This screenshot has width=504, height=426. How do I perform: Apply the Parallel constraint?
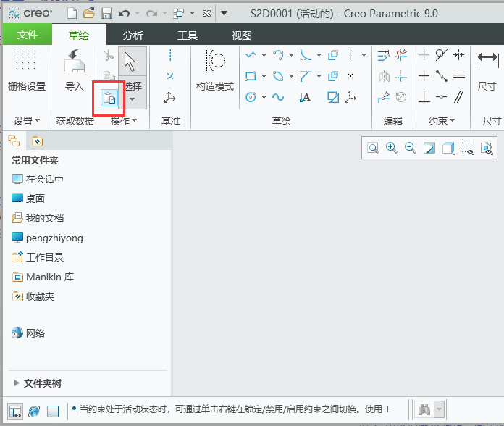tap(459, 97)
